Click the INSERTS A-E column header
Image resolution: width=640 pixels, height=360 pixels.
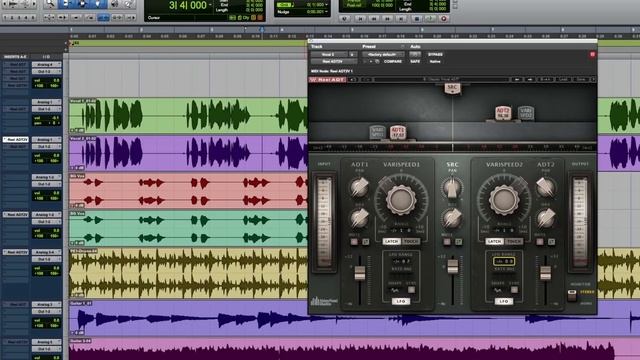(x=16, y=57)
